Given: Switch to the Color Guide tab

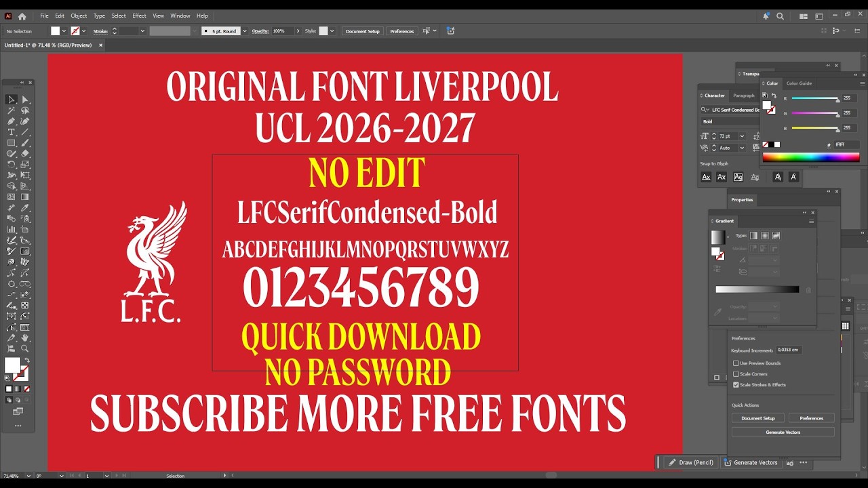Looking at the screenshot, I should (799, 83).
